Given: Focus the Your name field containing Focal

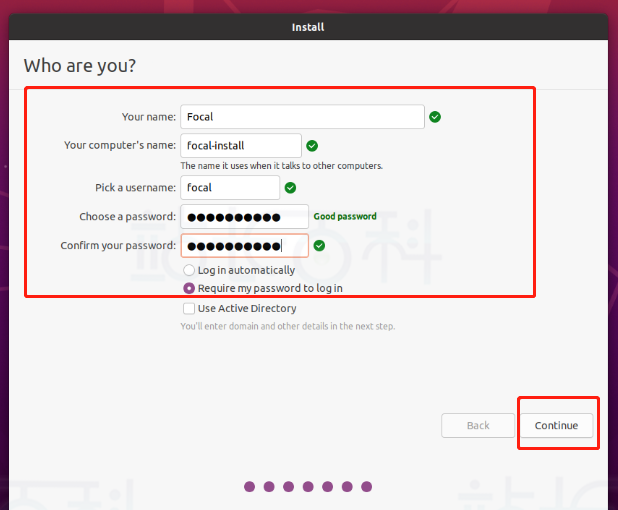Looking at the screenshot, I should coord(302,117).
